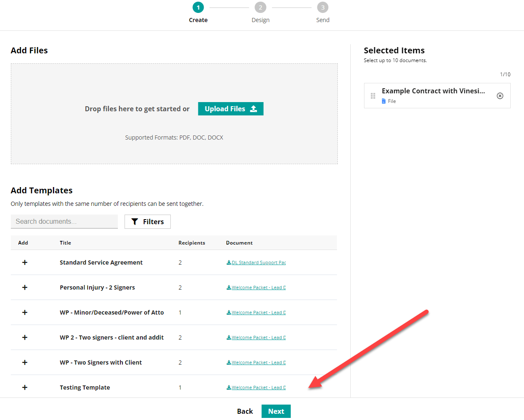Image resolution: width=524 pixels, height=420 pixels.
Task: Select the Create step indicator
Action: pos(198,7)
